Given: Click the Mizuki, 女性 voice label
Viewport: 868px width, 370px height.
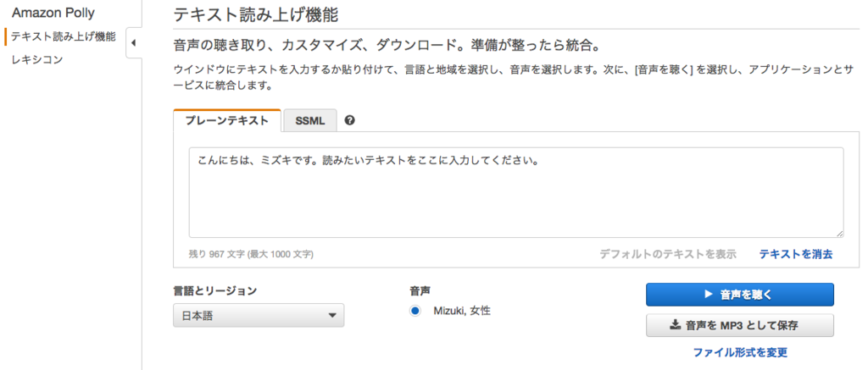Looking at the screenshot, I should click(x=462, y=311).
